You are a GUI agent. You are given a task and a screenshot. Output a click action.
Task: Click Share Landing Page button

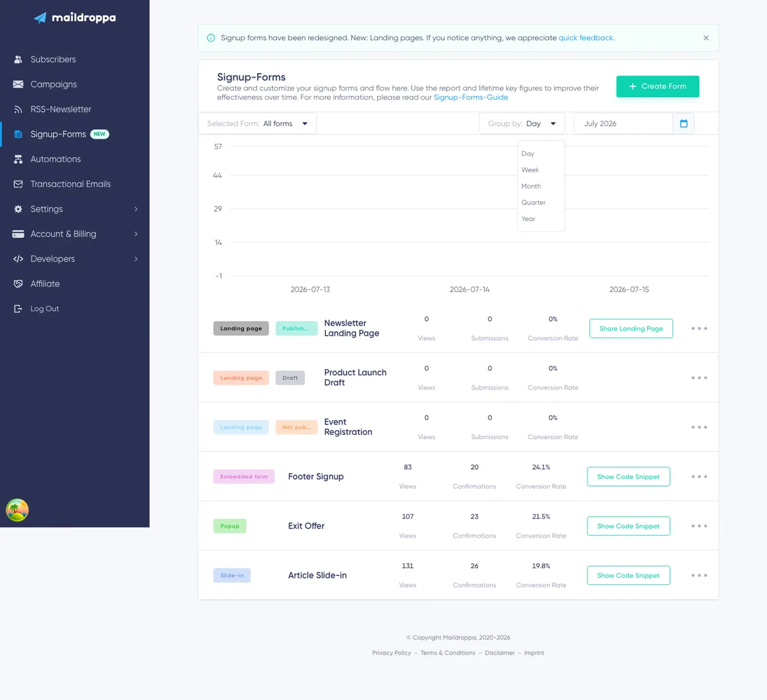(x=631, y=329)
